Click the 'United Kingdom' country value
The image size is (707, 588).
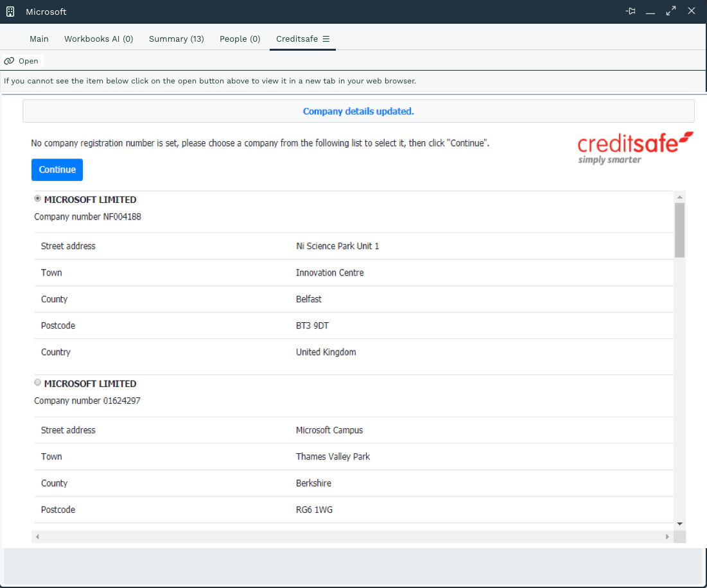(x=326, y=352)
